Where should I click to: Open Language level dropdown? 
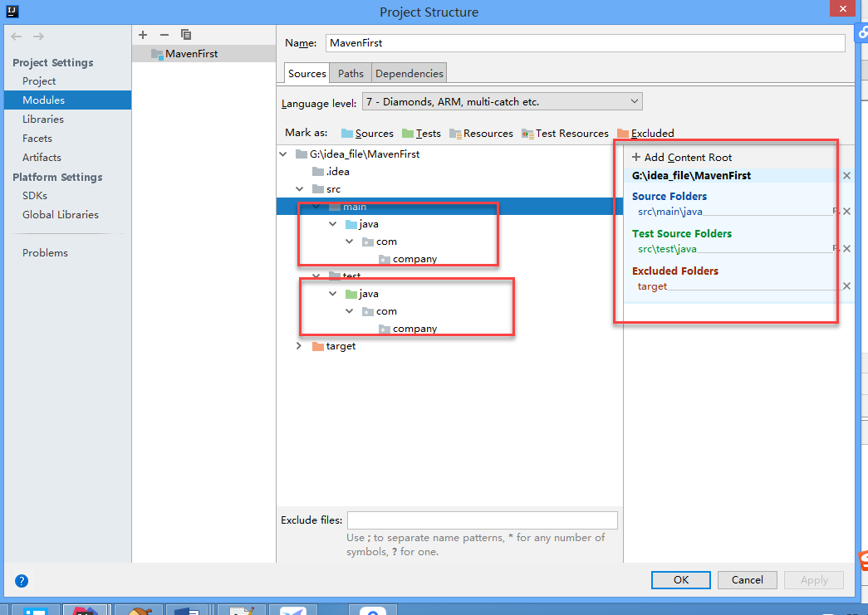tap(502, 102)
